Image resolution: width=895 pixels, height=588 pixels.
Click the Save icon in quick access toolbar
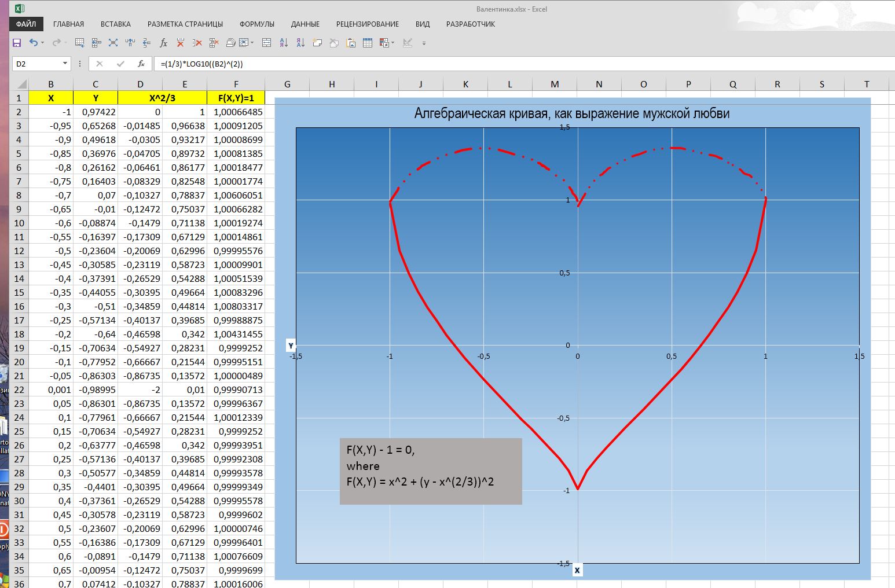(17, 43)
